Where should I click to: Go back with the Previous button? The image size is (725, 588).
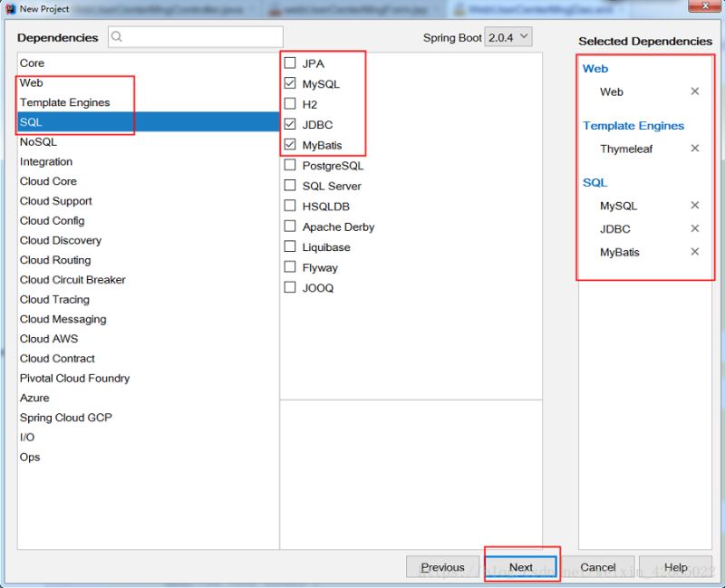(442, 567)
